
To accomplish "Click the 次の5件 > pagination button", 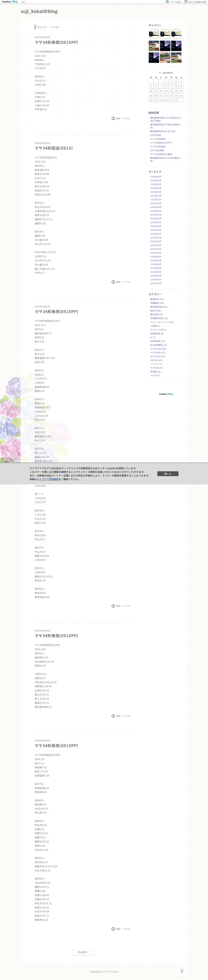I will tap(83, 952).
